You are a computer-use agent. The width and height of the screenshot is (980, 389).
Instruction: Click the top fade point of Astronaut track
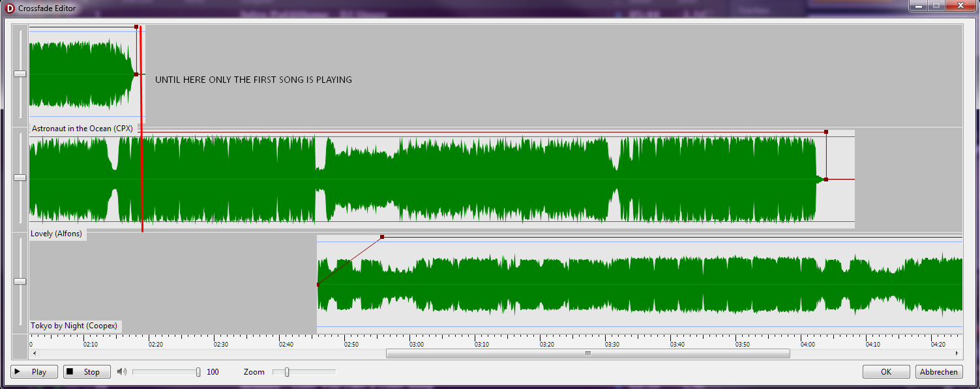click(136, 27)
